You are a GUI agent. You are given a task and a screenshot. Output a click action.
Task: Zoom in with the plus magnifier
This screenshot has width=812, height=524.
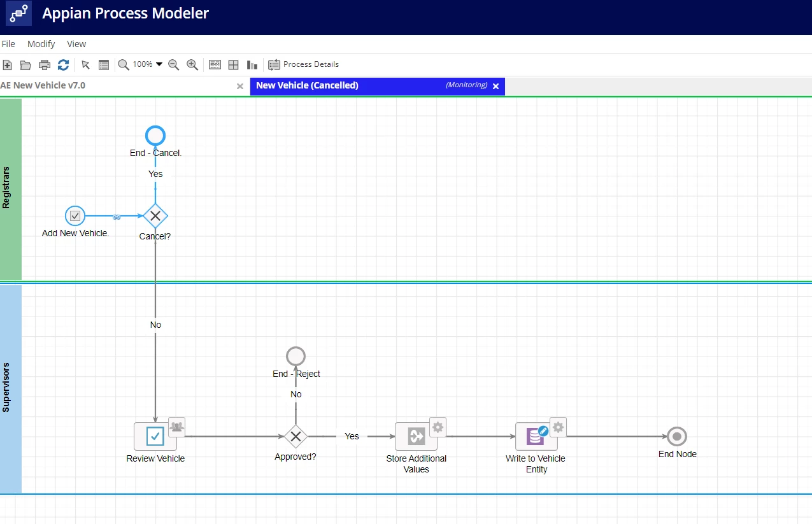click(192, 64)
